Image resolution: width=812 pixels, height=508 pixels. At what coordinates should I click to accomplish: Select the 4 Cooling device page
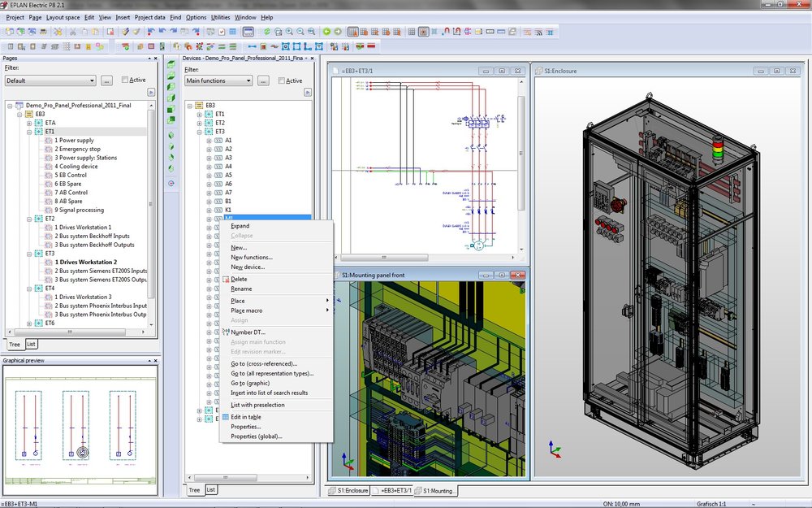[76, 167]
